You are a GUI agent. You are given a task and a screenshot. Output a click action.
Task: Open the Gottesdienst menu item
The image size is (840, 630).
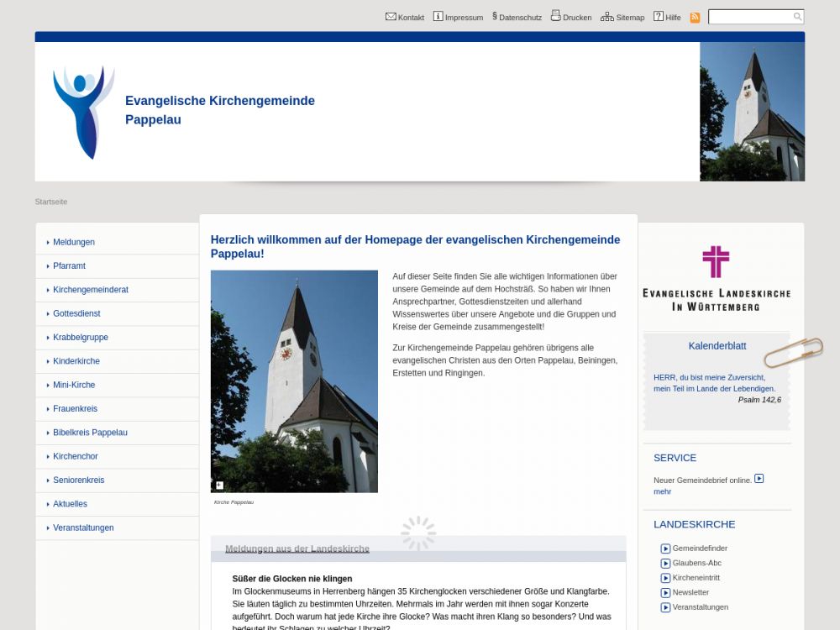76,313
